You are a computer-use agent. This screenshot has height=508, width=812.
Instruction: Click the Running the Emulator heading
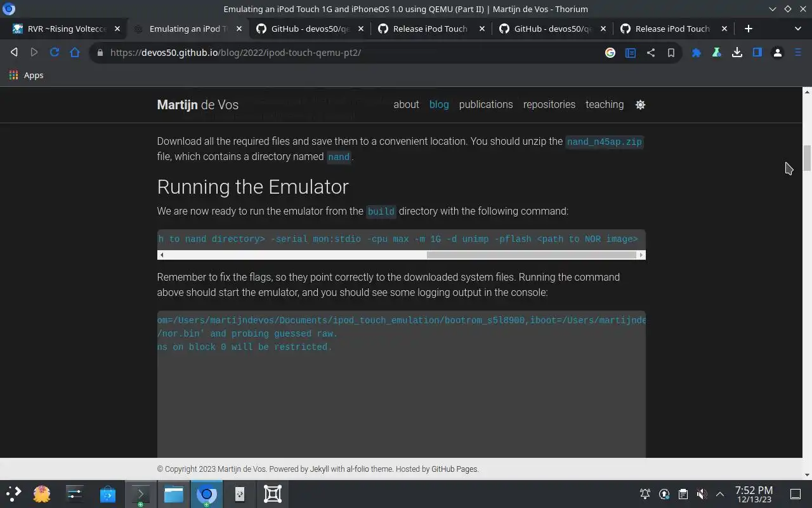coord(252,187)
